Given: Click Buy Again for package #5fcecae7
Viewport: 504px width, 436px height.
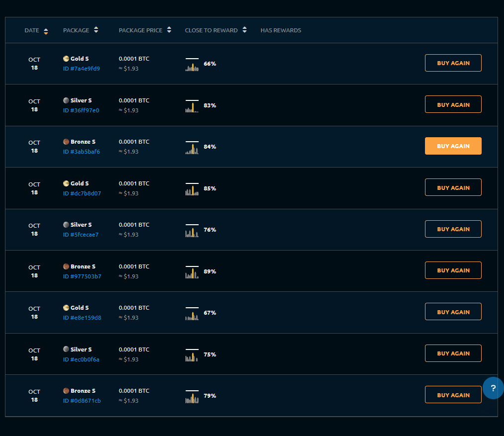Looking at the screenshot, I should 453,229.
